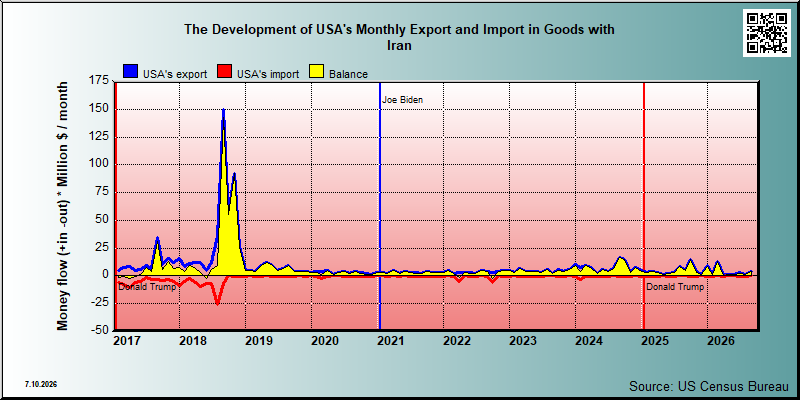
Task: Click the 'Donald Trump' label near 2025
Action: click(x=676, y=287)
